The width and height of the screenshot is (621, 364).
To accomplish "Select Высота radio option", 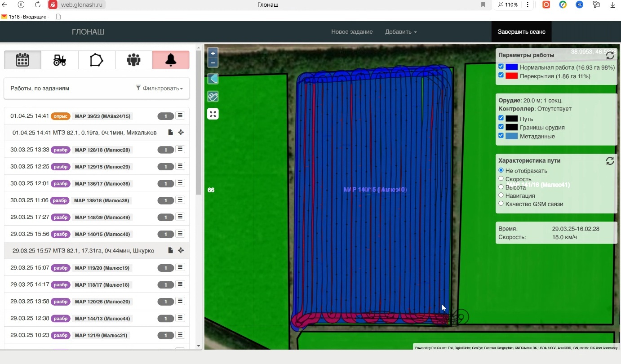I will click(x=501, y=187).
